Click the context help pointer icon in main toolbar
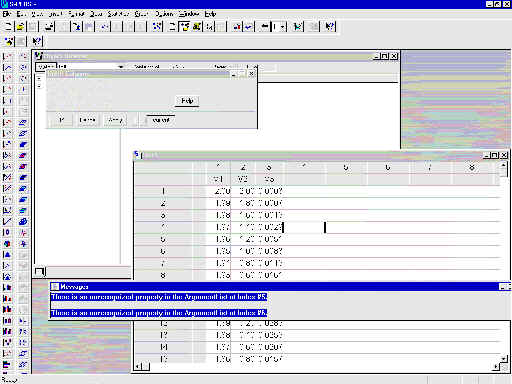This screenshot has height=384, width=512. click(330, 27)
